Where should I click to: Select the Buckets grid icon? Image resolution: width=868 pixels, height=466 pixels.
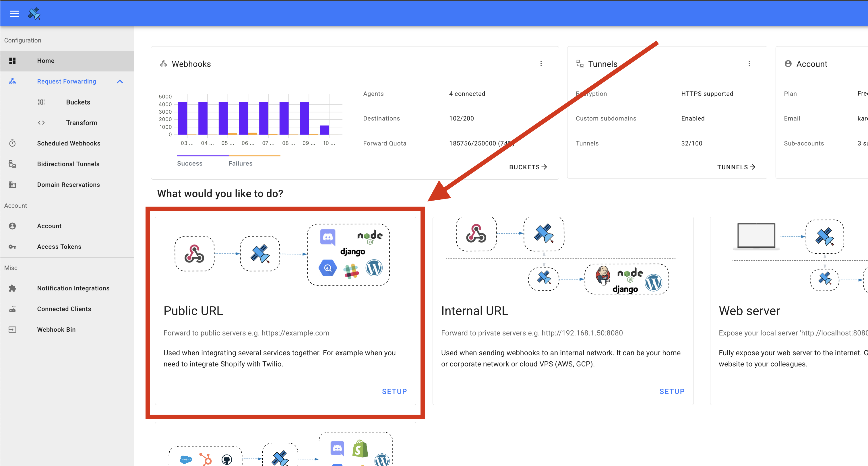pos(41,102)
